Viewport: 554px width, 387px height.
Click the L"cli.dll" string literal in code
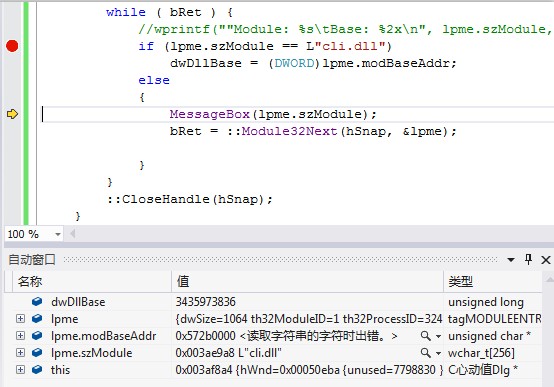click(345, 46)
